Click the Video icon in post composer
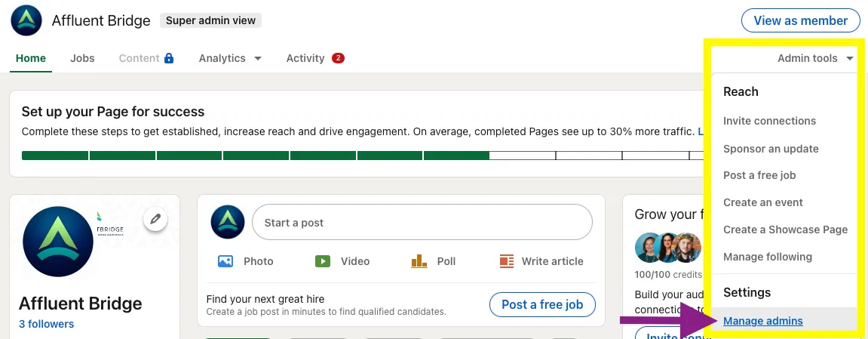The height and width of the screenshot is (339, 868). pos(323,261)
